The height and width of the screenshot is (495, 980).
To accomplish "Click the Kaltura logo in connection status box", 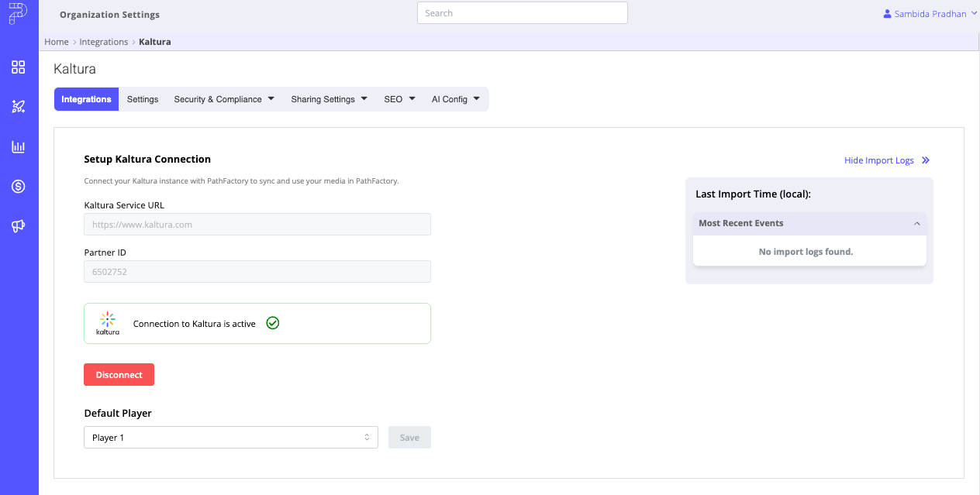I will pyautogui.click(x=108, y=323).
